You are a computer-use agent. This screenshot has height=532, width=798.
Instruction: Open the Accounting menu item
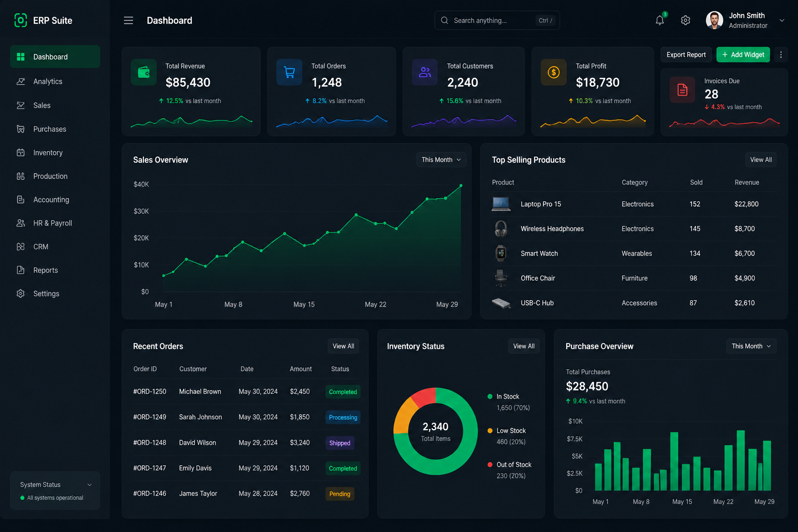55,199
